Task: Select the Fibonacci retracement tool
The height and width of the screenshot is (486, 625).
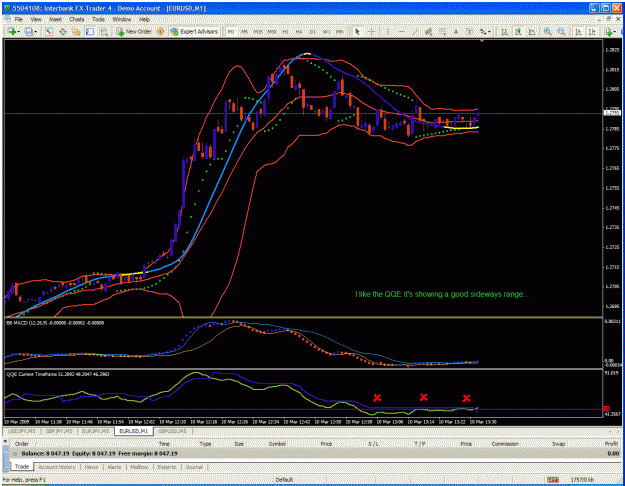Action: [442, 31]
